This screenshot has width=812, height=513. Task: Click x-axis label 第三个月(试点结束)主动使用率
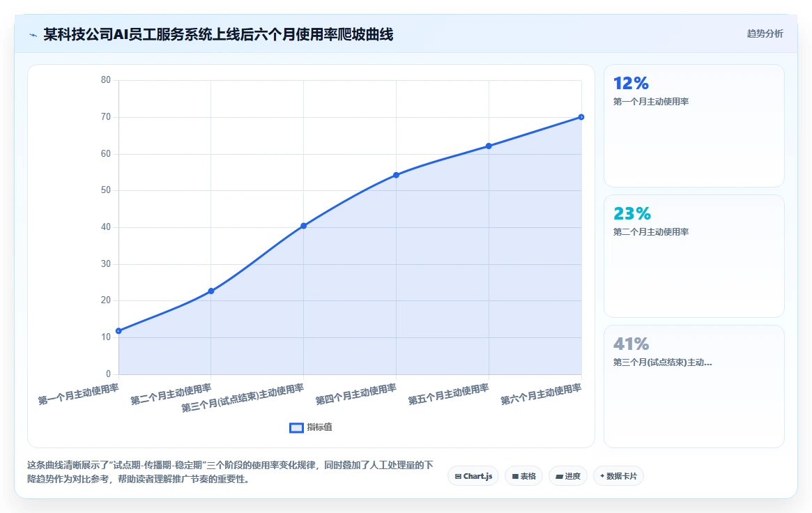[243, 398]
